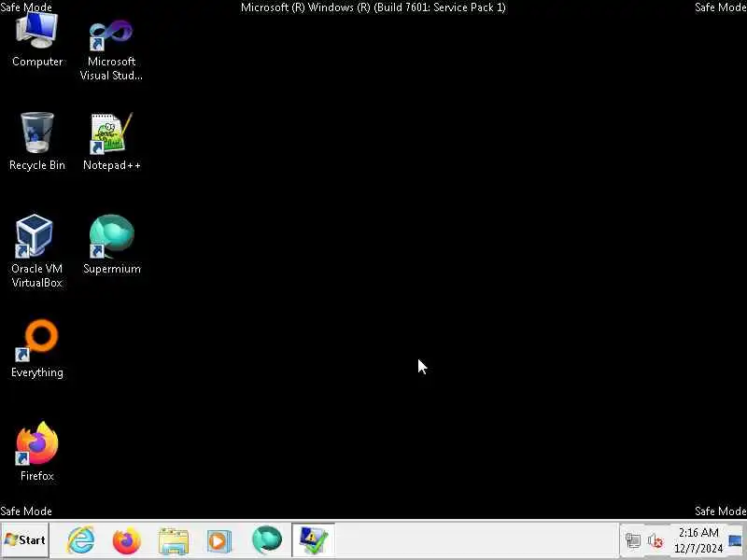Image resolution: width=747 pixels, height=560 pixels.
Task: Open the muted volume tray icon
Action: point(655,540)
